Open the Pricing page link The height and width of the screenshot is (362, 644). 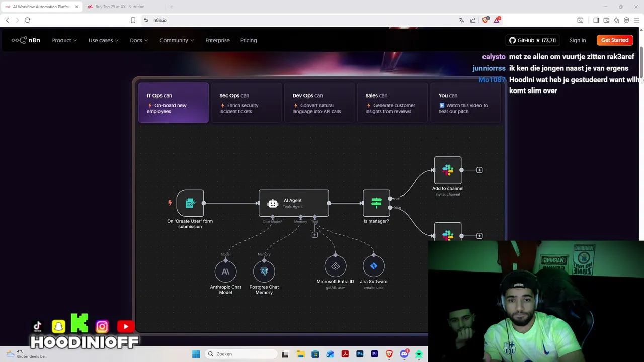249,40
